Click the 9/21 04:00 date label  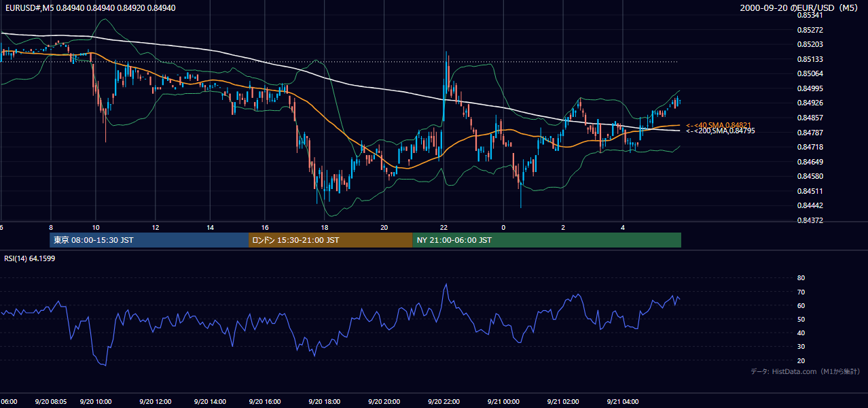[623, 401]
